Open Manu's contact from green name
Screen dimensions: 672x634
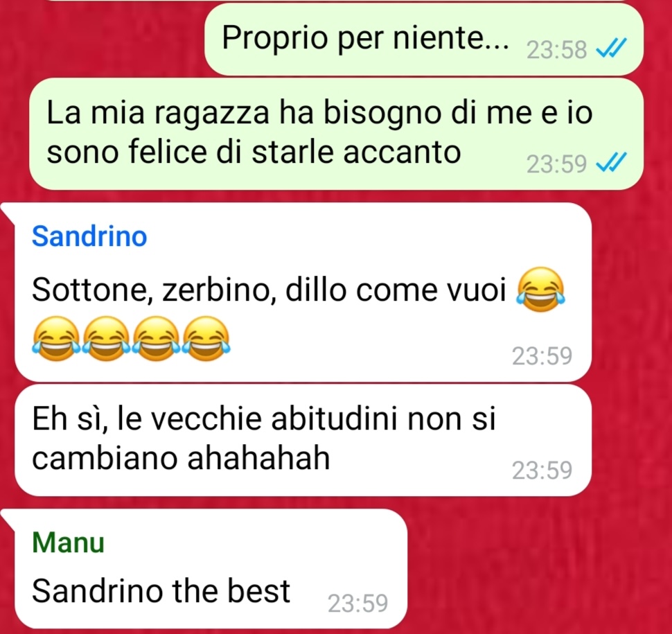point(68,543)
